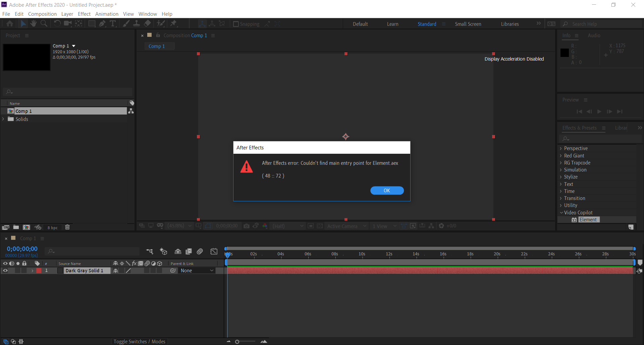
Task: Enable Frame Blending for the composition
Action: 189,251
